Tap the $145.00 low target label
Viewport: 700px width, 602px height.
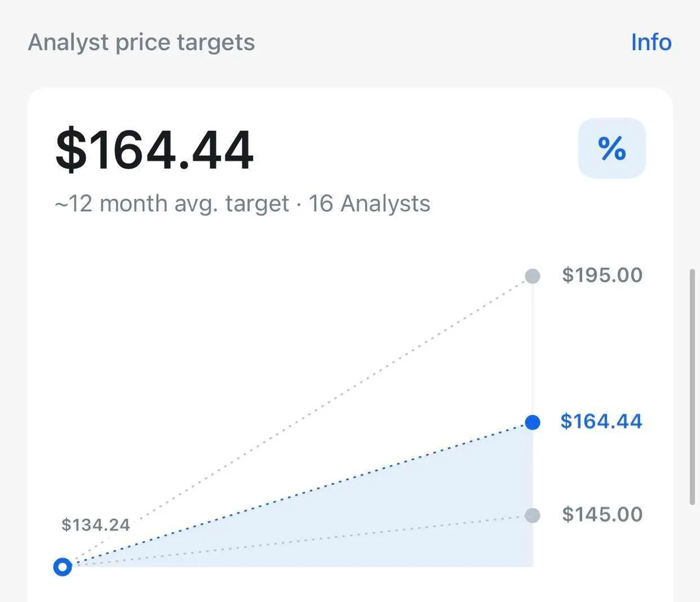point(602,514)
